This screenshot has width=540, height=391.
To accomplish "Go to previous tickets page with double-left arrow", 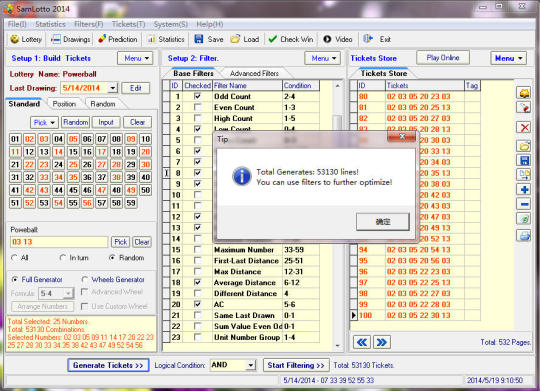I will [x=362, y=342].
